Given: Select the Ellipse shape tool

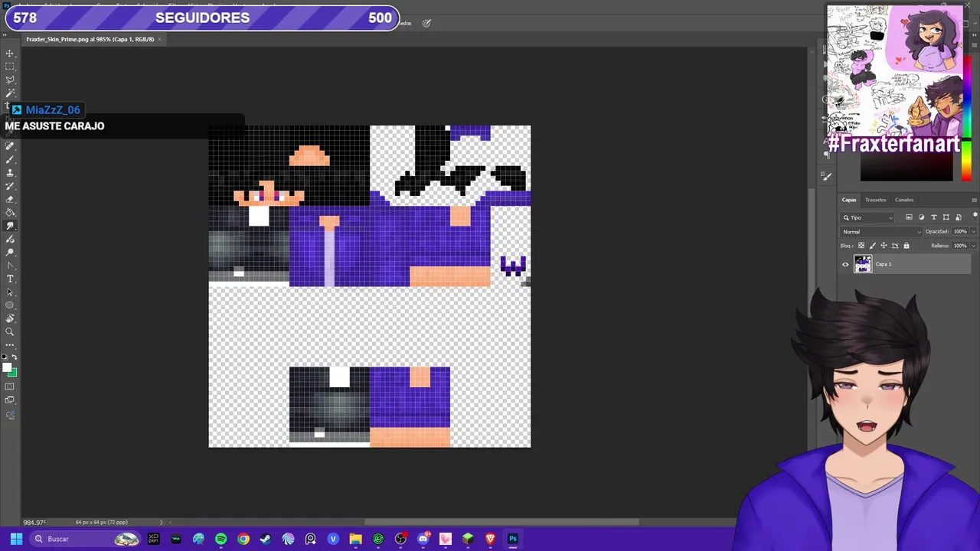Looking at the screenshot, I should point(10,305).
